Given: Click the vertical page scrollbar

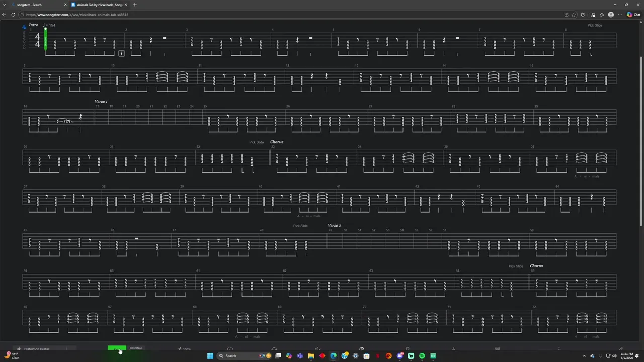Looking at the screenshot, I should [641, 141].
